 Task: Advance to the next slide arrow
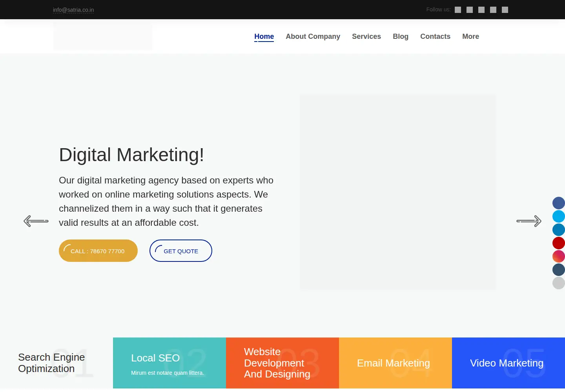click(x=529, y=221)
